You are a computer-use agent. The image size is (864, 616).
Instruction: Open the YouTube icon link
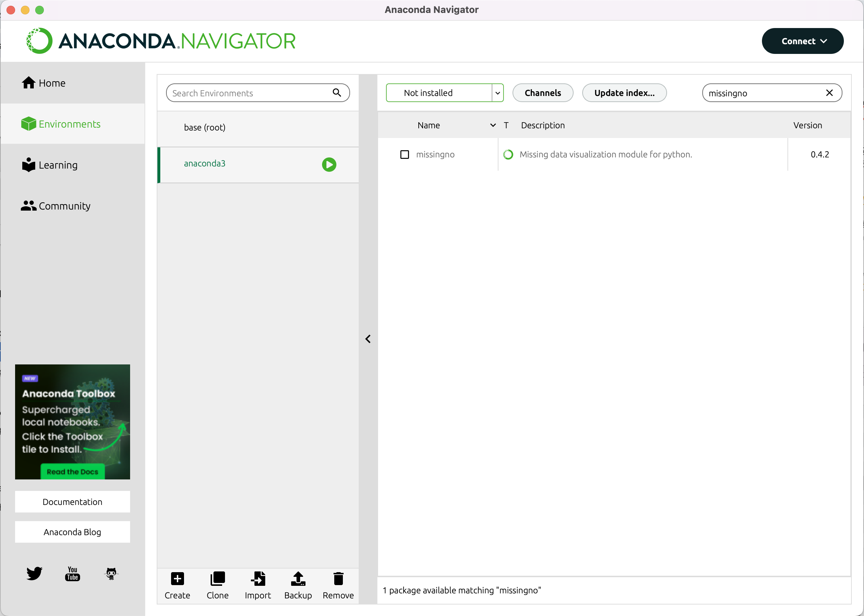point(73,573)
